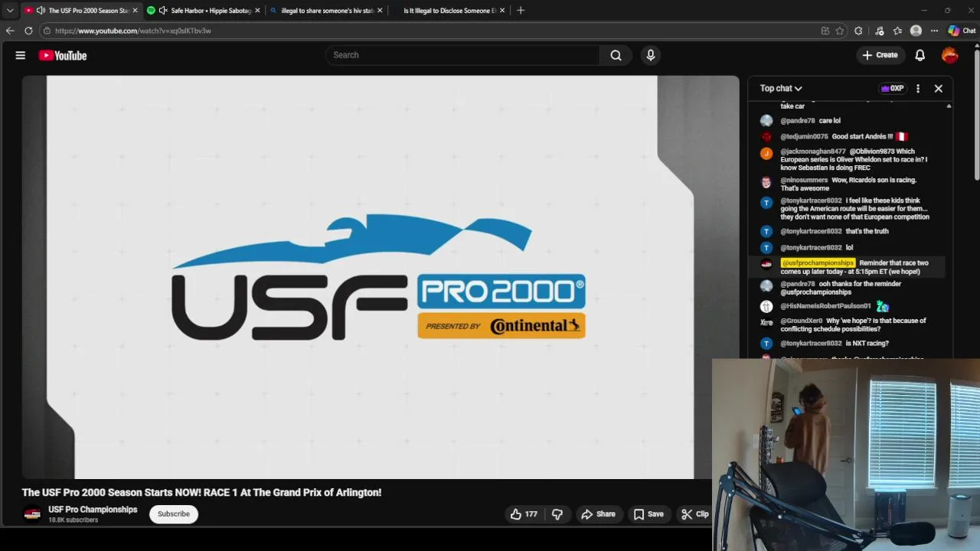Open the media control music icon
The image size is (980, 551).
coord(879,31)
